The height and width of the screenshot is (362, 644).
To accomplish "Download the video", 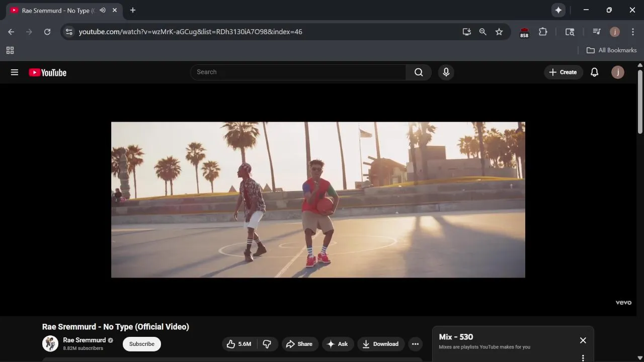I will pyautogui.click(x=381, y=344).
